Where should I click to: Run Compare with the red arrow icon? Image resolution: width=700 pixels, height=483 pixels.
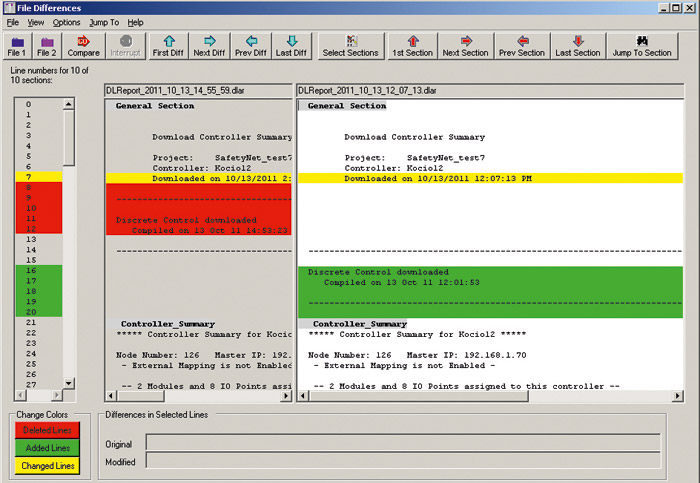83,45
